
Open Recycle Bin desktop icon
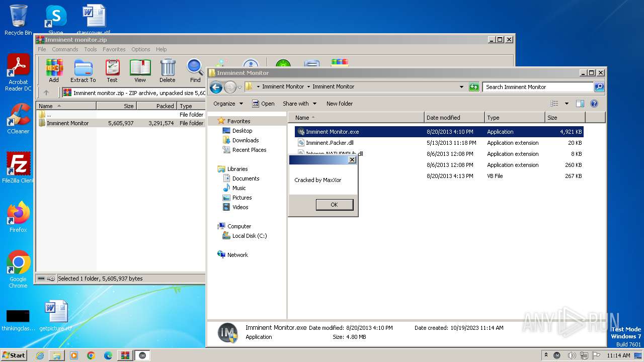(x=18, y=20)
